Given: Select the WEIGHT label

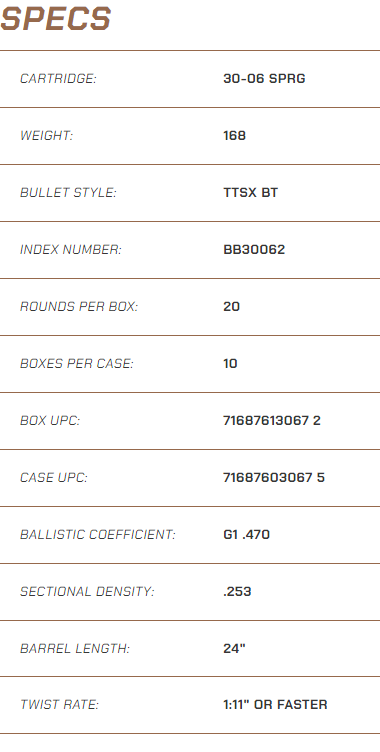Looking at the screenshot, I should pyautogui.click(x=46, y=136).
